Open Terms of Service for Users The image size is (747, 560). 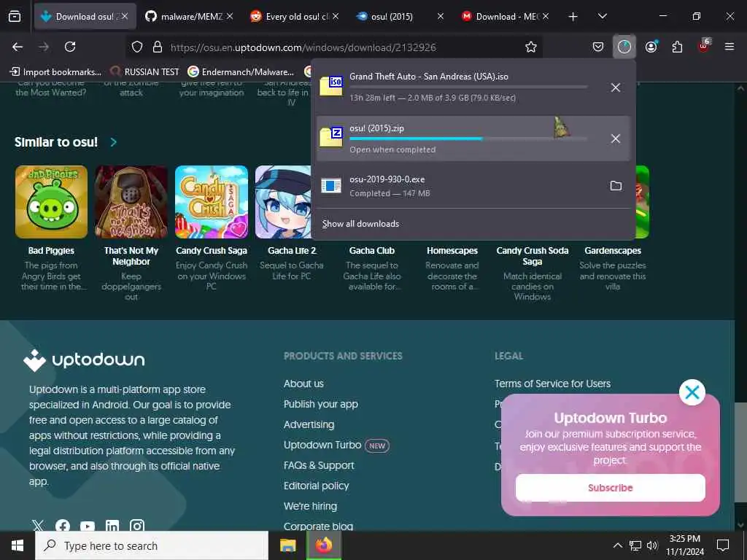(x=553, y=384)
